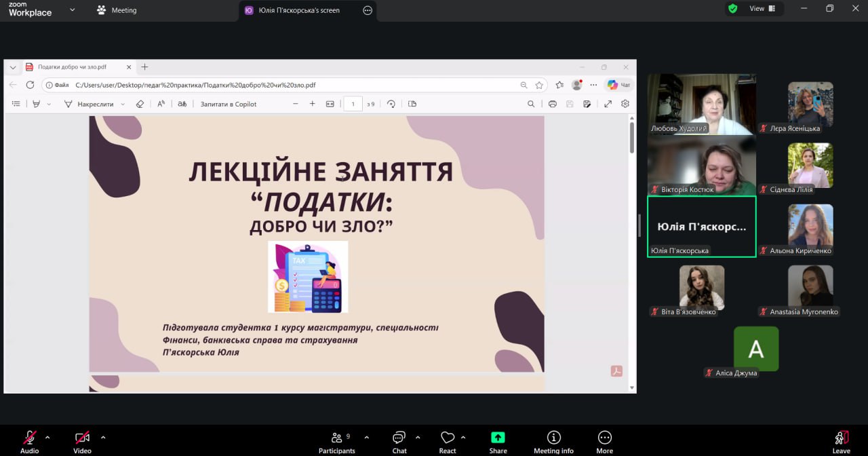The height and width of the screenshot is (456, 868).
Task: Click Аліса Джума's avatar tile
Action: click(x=755, y=349)
